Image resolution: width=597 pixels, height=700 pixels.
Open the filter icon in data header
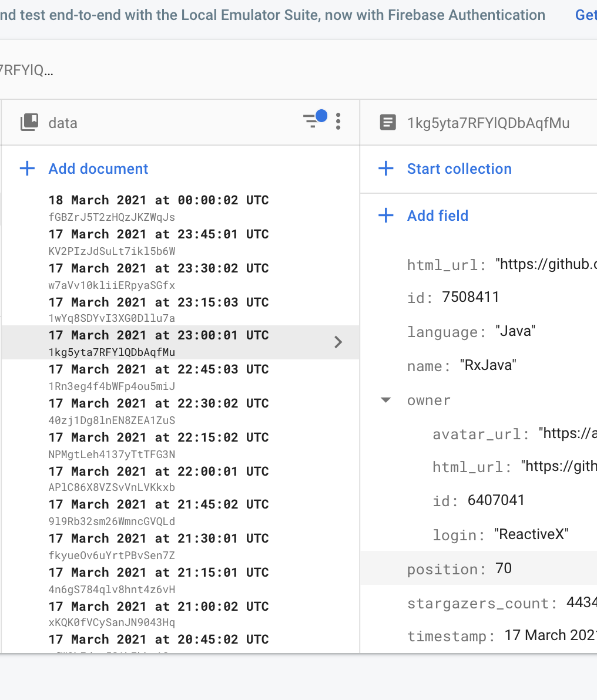tap(314, 120)
